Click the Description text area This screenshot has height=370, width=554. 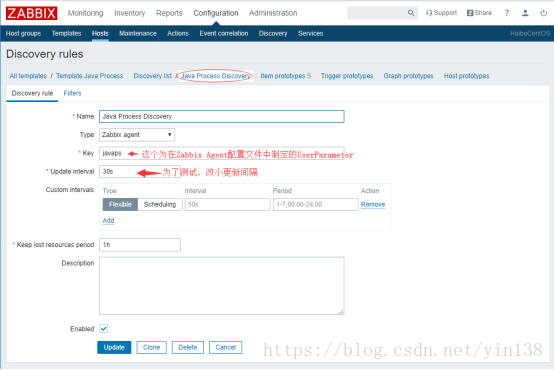(222, 286)
